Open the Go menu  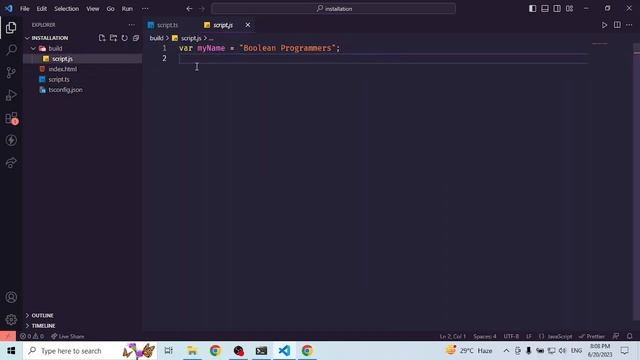(110, 9)
